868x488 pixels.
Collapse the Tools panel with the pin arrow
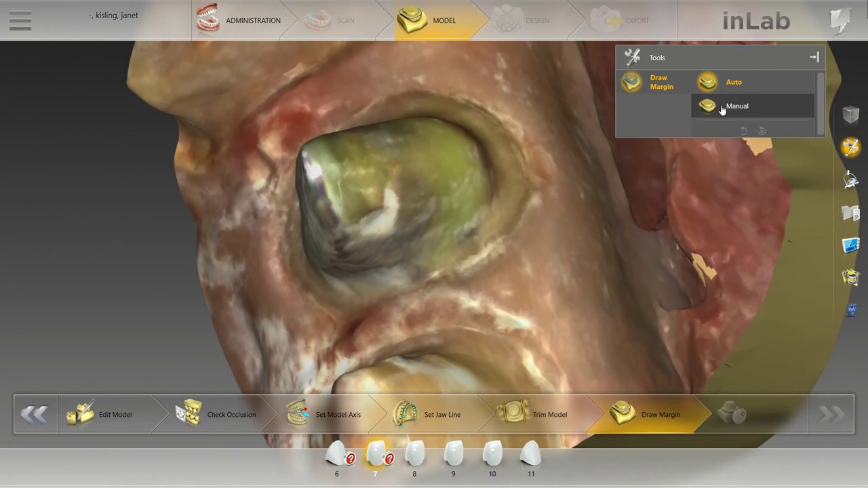[x=814, y=58]
